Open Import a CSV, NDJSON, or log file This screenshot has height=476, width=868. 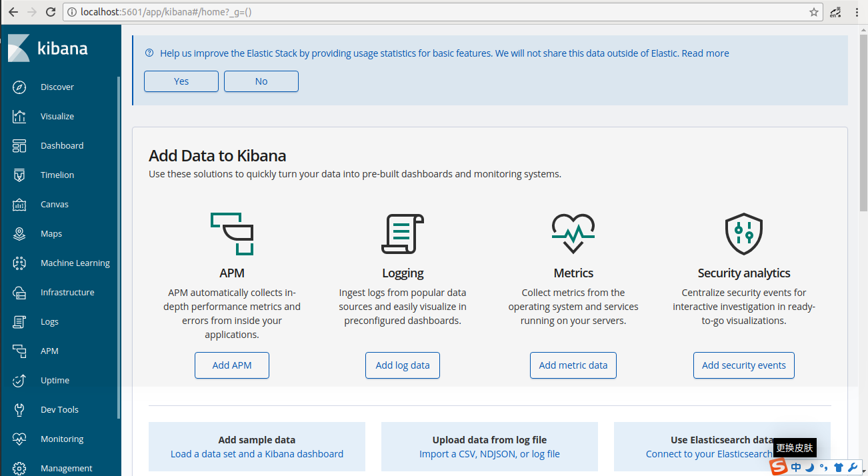[x=489, y=454]
